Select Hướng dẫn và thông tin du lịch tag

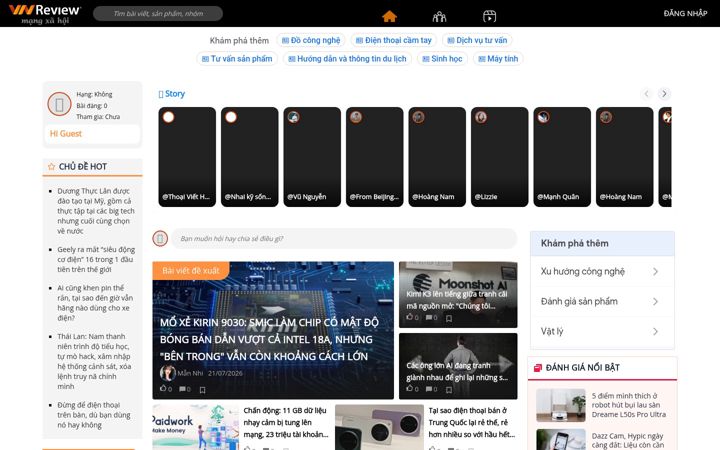347,59
